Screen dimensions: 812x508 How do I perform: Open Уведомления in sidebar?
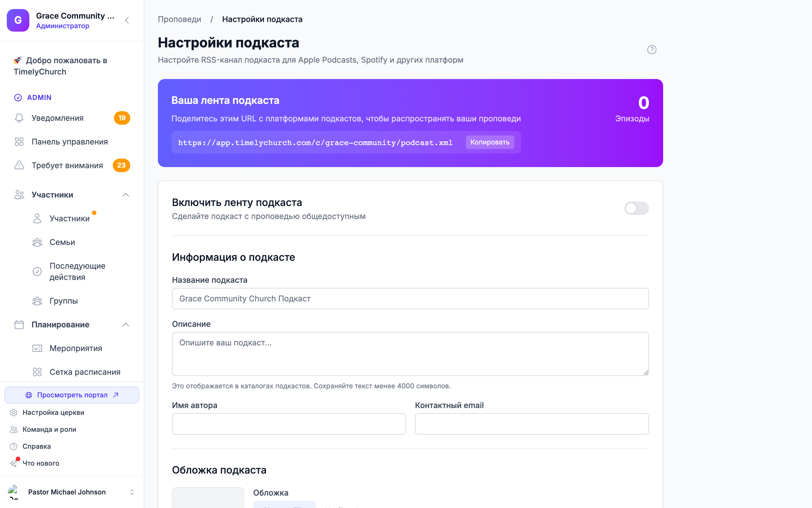(x=72, y=118)
